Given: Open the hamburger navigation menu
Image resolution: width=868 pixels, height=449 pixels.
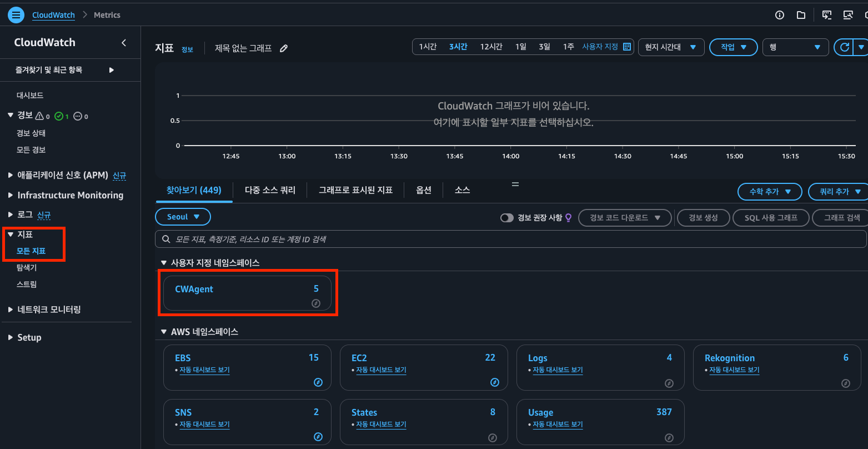Looking at the screenshot, I should tap(16, 15).
